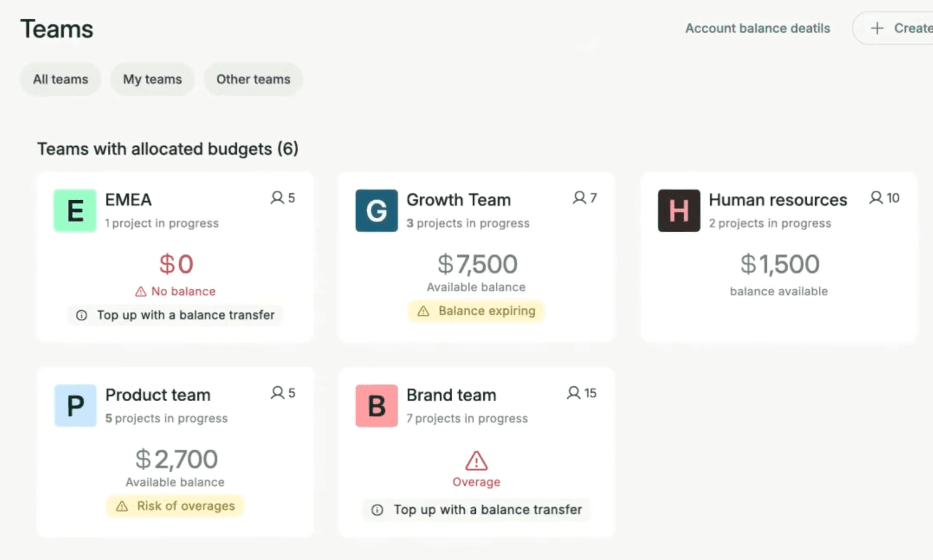Click the Growth Team blue G avatar
Screen dimensions: 933x560
(x=376, y=210)
